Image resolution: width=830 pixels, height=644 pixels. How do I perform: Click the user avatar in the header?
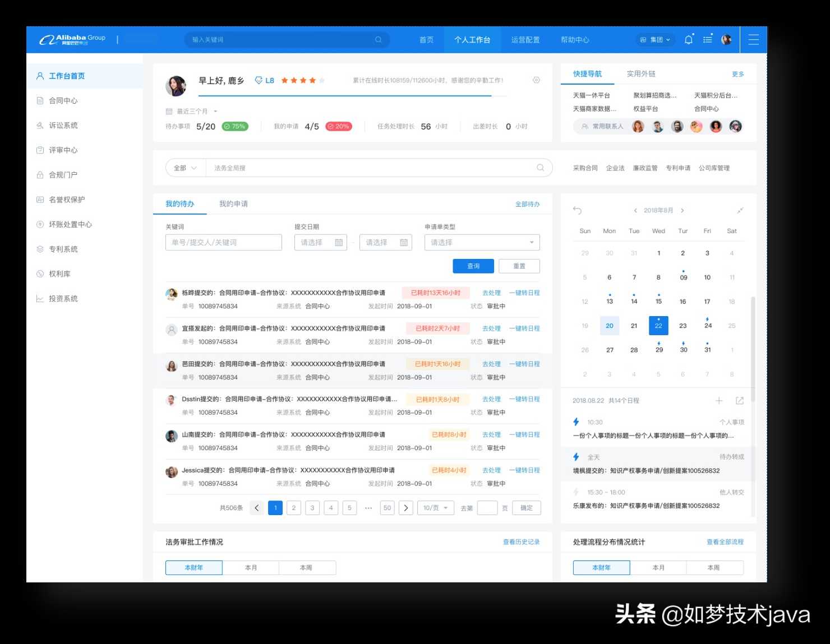coord(726,39)
